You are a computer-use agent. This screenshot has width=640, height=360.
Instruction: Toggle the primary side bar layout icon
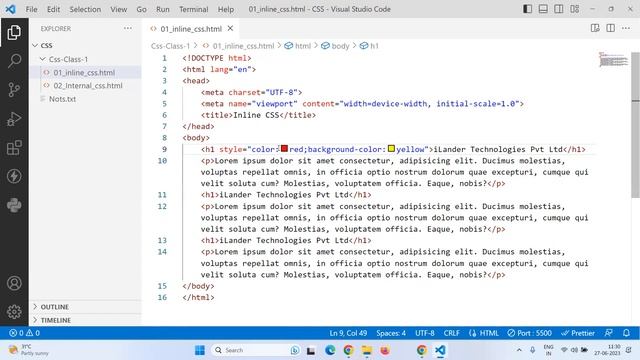click(x=527, y=9)
